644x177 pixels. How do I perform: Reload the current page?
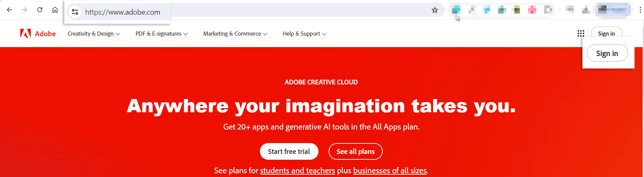[x=40, y=10]
